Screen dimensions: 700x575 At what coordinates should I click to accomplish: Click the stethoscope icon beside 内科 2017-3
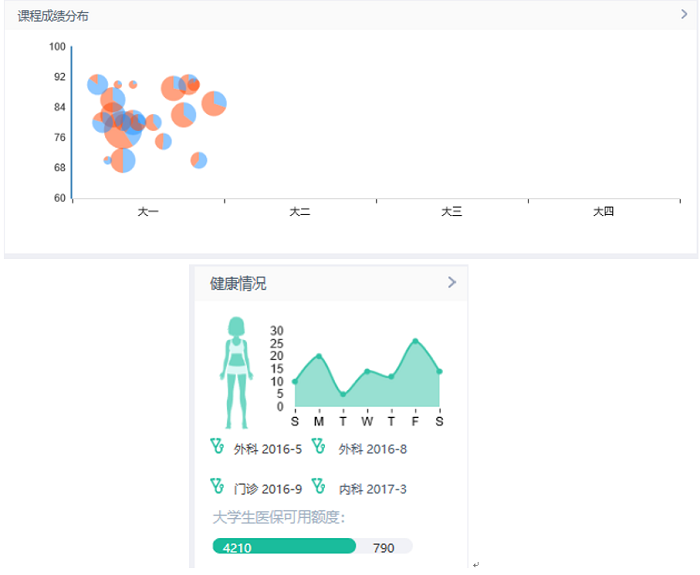[319, 487]
